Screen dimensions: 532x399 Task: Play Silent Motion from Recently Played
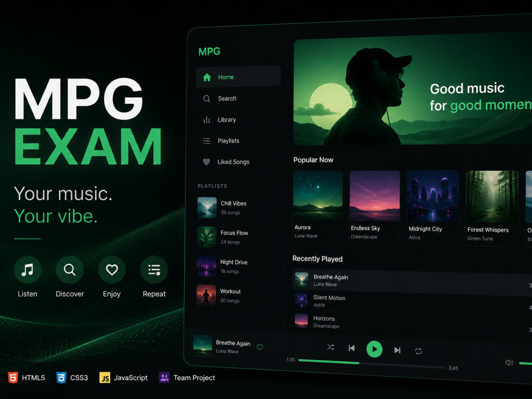tap(412, 301)
